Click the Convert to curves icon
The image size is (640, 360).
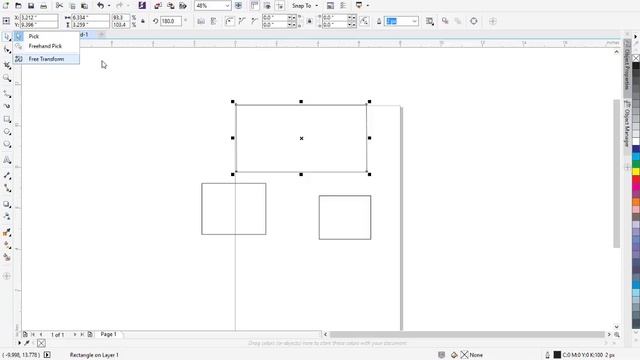[x=473, y=21]
